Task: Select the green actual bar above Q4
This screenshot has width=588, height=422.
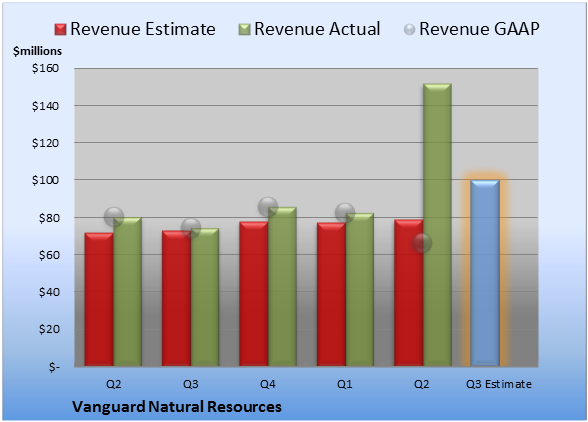Action: click(x=282, y=287)
